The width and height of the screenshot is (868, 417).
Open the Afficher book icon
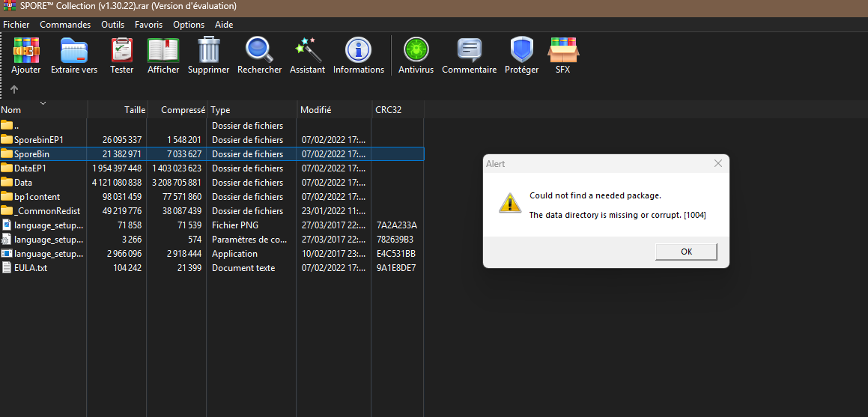coord(163,49)
